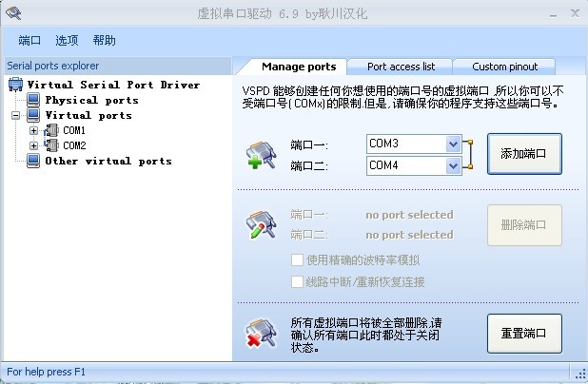Open the 端口一 COM3 dropdown
The width and height of the screenshot is (588, 384).
tap(453, 144)
